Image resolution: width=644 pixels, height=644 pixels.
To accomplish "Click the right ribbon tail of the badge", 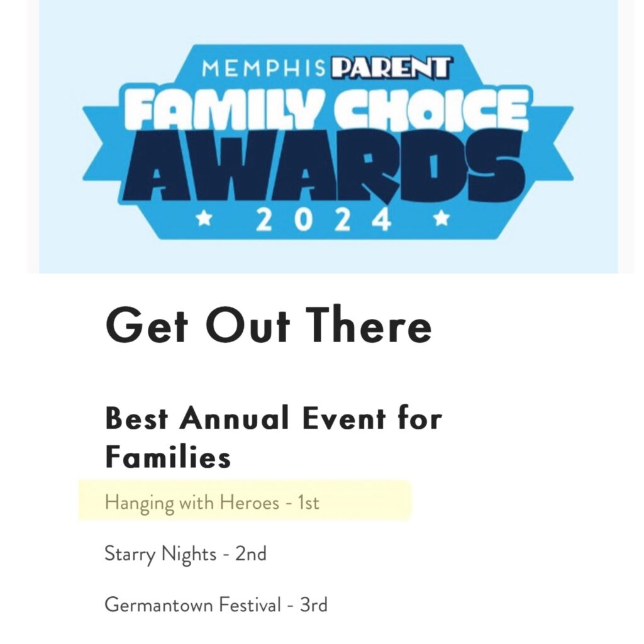I will click(x=552, y=144).
